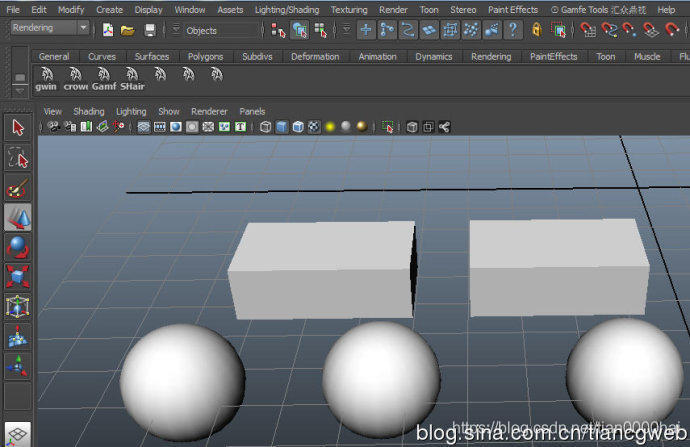
Task: Toggle select joints mask
Action: 387,30
